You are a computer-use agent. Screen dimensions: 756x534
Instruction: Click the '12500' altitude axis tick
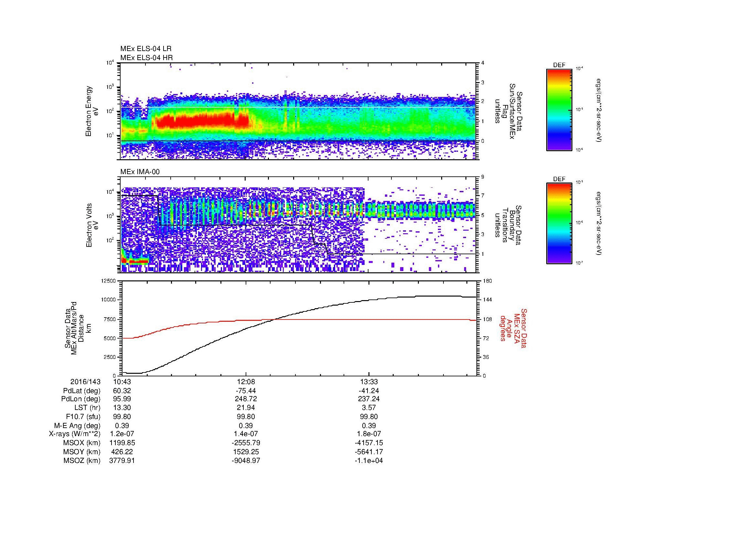109,281
